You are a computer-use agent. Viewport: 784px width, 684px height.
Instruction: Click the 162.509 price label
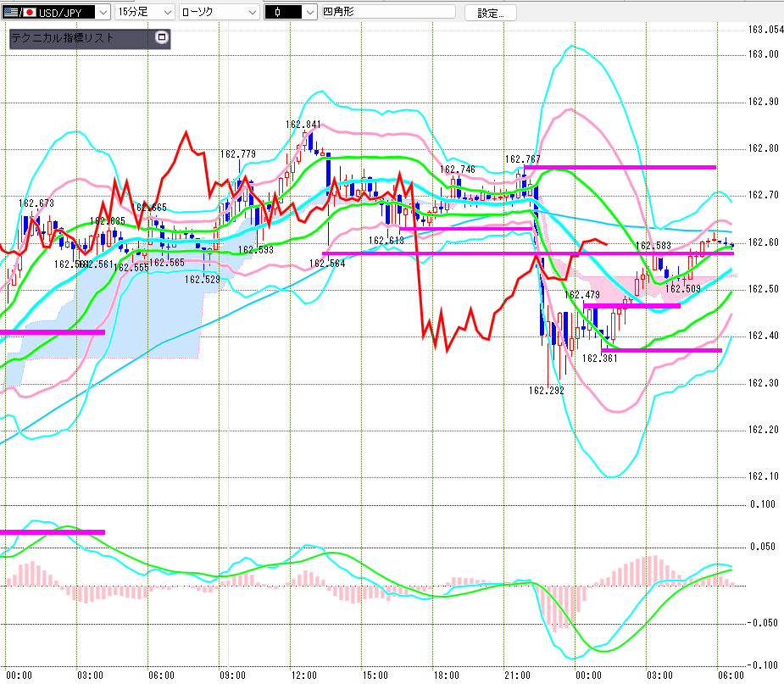(x=682, y=288)
